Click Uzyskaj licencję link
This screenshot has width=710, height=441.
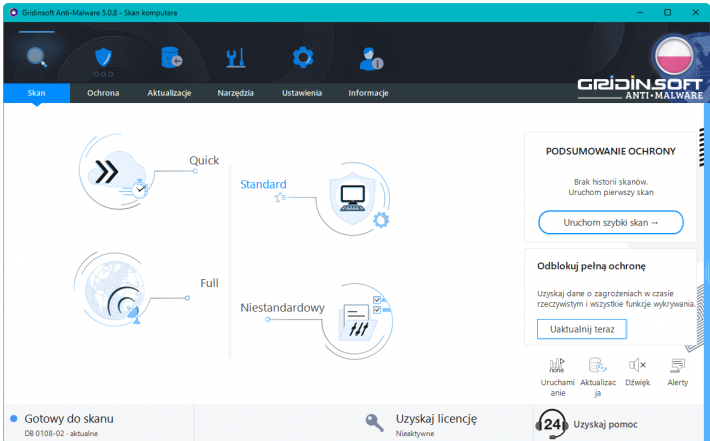(x=436, y=419)
